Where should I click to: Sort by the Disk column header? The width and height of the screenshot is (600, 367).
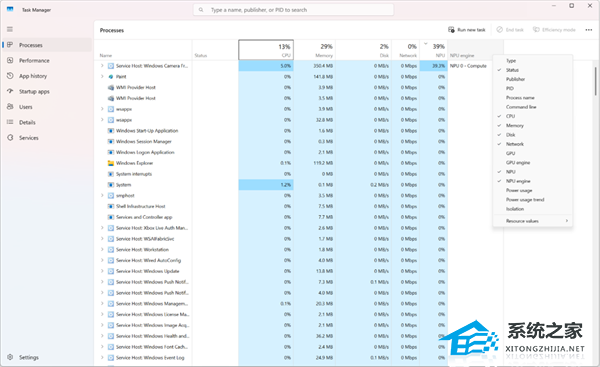coord(364,50)
